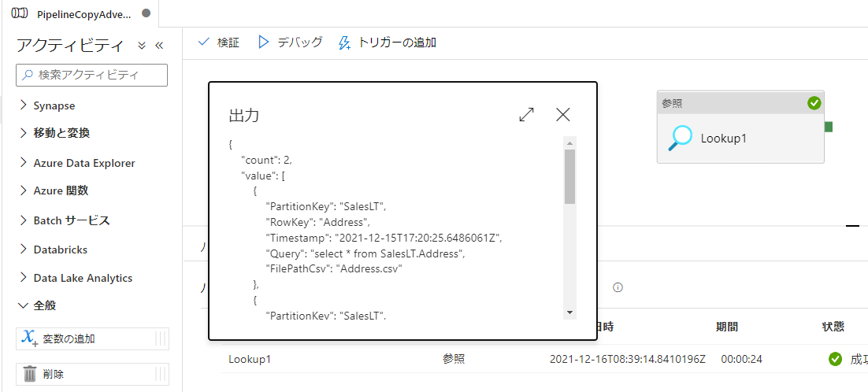The width and height of the screenshot is (868, 392).
Task: Start a debug run with デバッグ
Action: coord(291,43)
